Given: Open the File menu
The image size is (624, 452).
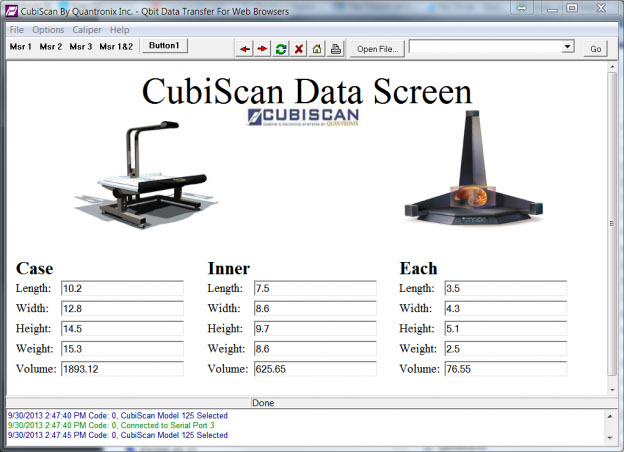Looking at the screenshot, I should [17, 30].
